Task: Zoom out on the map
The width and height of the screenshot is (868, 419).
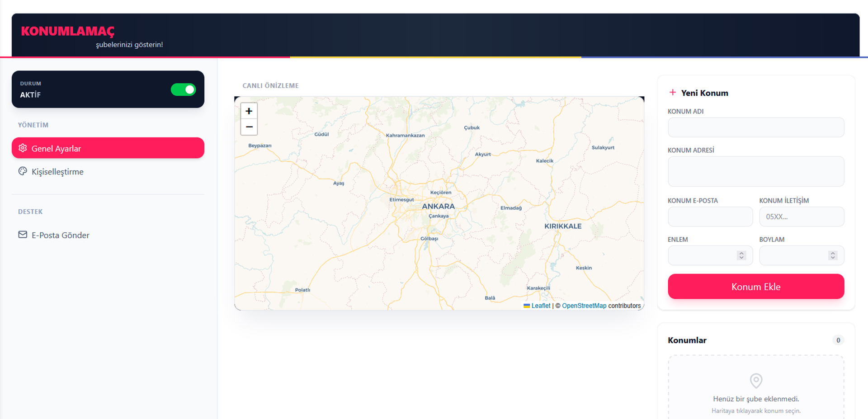Action: [x=249, y=127]
